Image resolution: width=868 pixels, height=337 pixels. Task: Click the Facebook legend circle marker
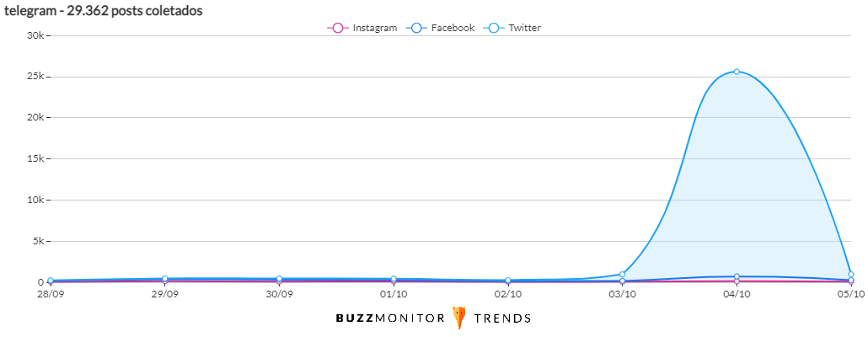coord(414,28)
